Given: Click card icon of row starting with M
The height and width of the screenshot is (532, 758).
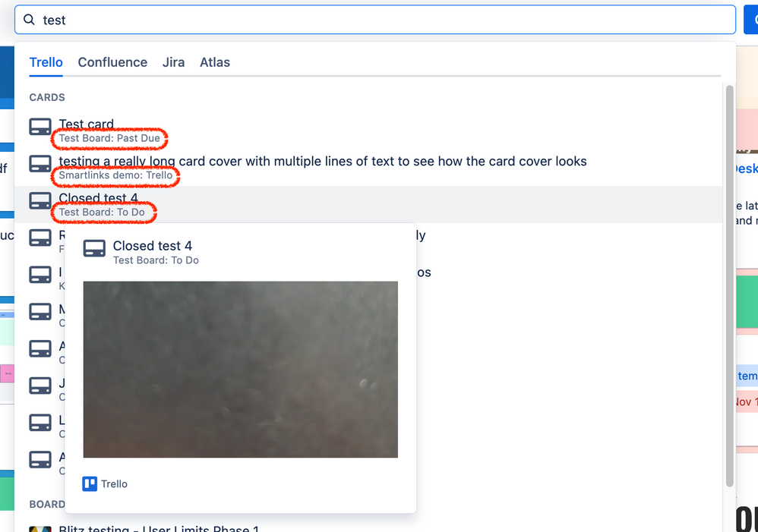Looking at the screenshot, I should click(40, 312).
